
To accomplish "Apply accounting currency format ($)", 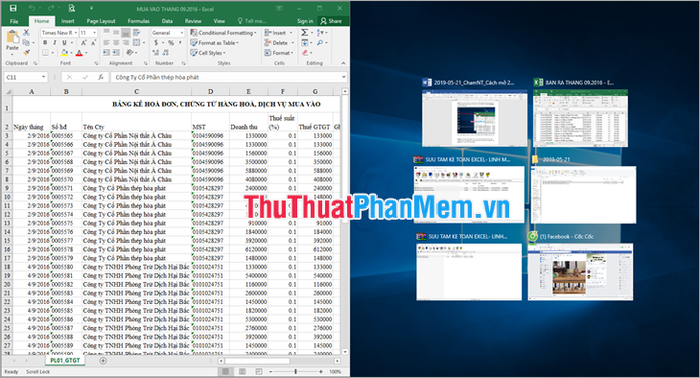I will point(156,43).
